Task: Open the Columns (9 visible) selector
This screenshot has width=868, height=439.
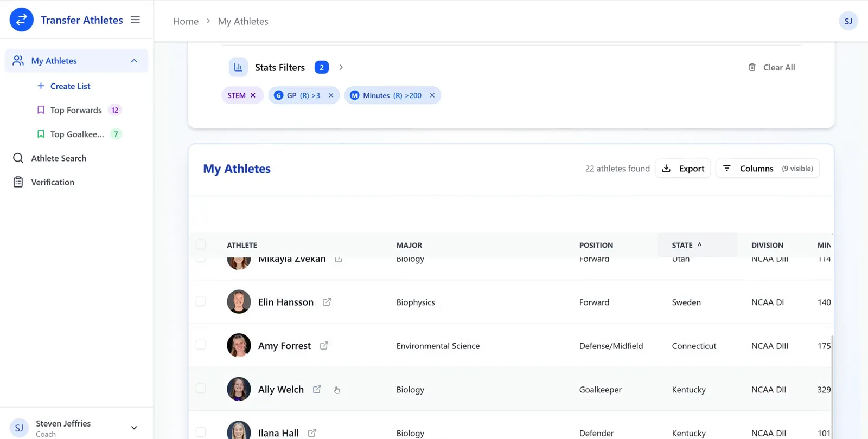Action: coord(768,169)
